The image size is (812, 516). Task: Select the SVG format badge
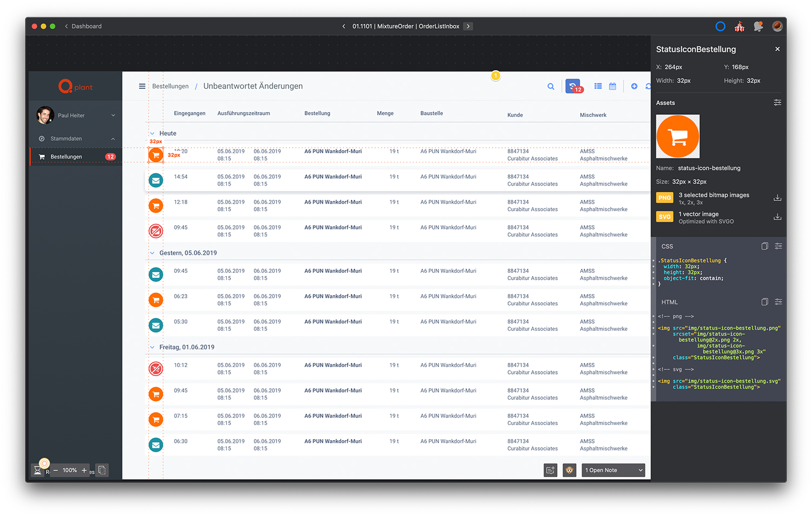665,217
